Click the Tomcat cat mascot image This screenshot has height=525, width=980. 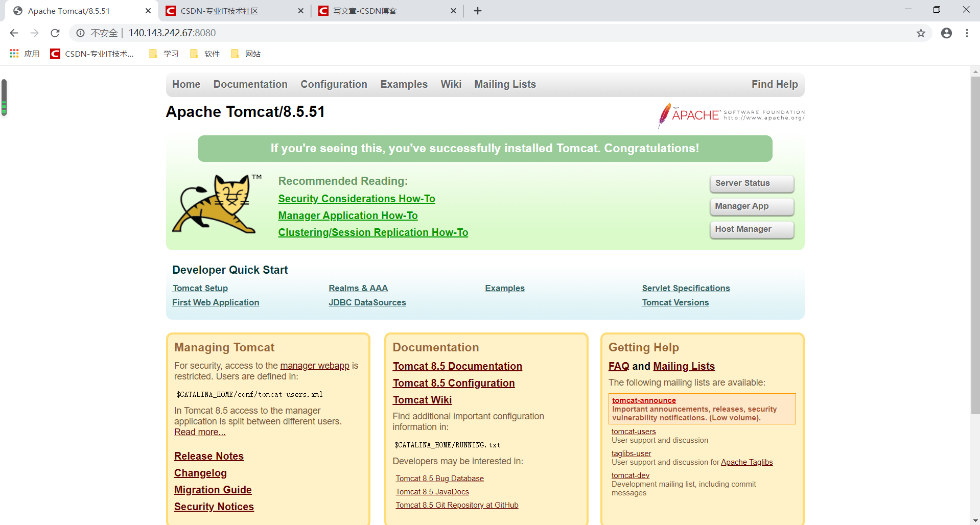(x=217, y=204)
